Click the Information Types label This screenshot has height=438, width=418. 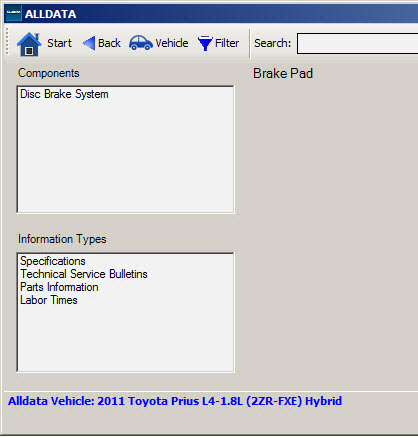pos(62,239)
